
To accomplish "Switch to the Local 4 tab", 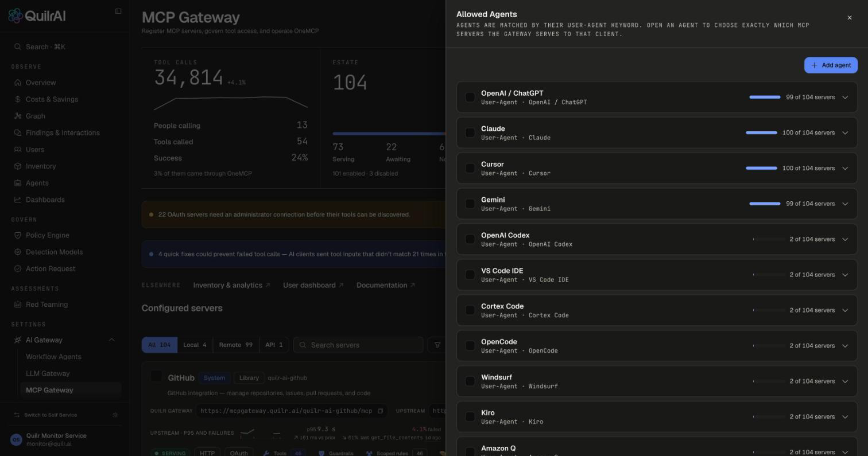I will [195, 345].
